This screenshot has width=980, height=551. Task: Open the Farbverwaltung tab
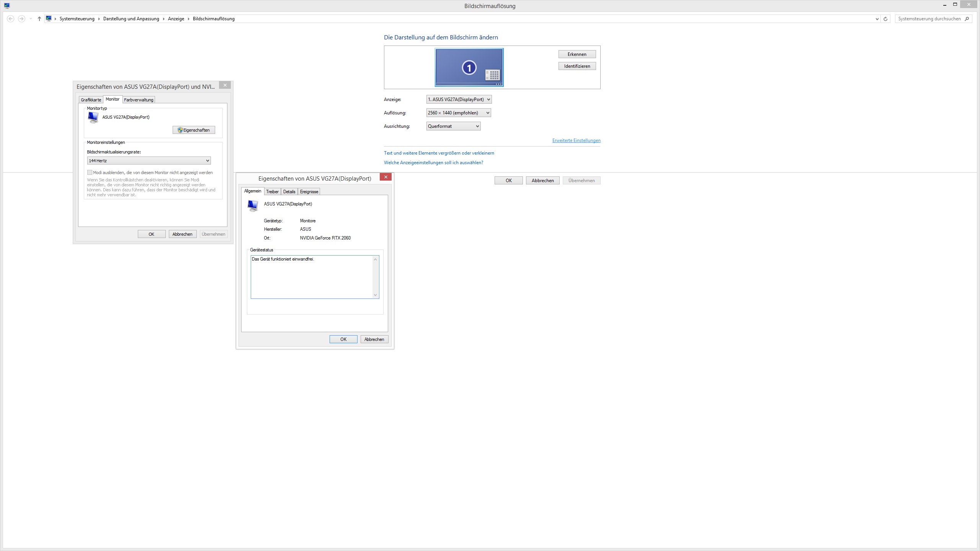click(139, 100)
